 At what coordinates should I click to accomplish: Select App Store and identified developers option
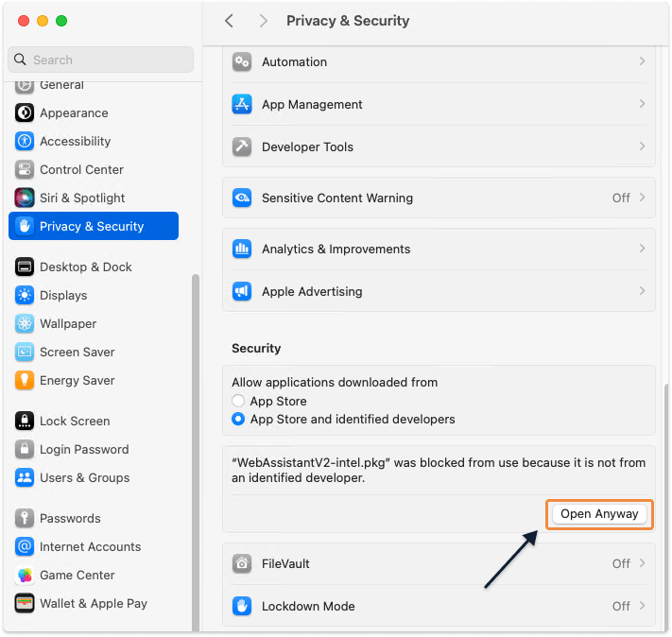238,419
